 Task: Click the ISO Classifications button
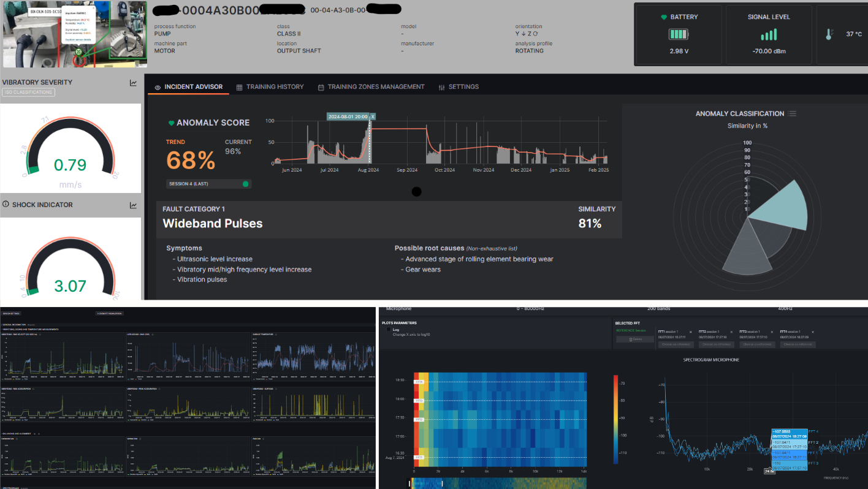28,93
